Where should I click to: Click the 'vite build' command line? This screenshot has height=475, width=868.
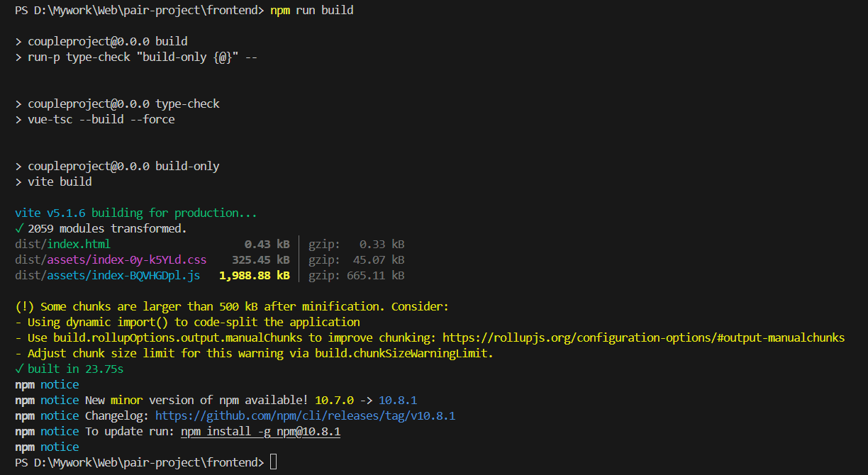pos(60,181)
